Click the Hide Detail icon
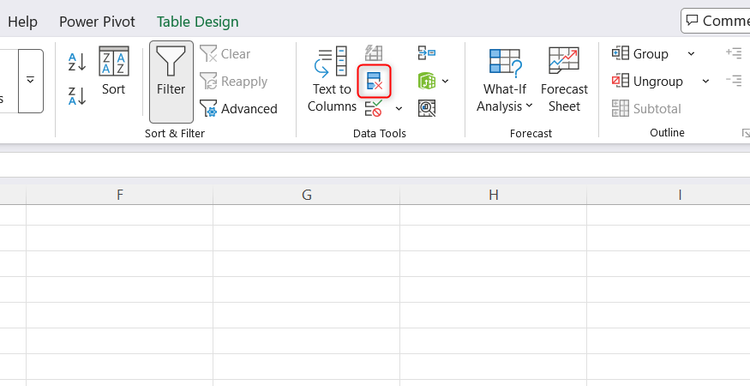 coord(734,80)
